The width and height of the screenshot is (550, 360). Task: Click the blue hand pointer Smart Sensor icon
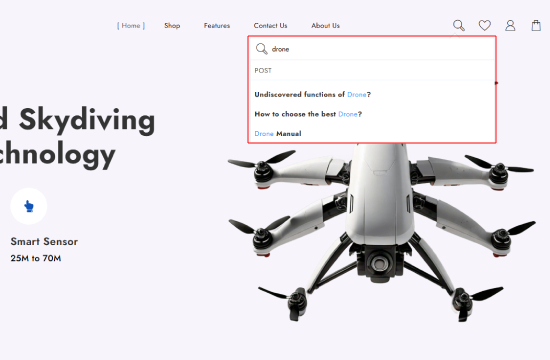click(x=29, y=206)
